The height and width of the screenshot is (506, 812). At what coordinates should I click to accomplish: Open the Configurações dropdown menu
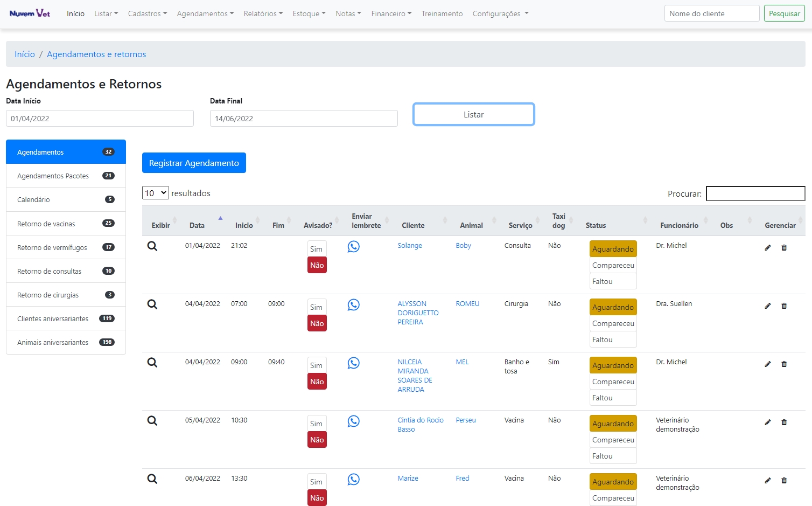pyautogui.click(x=500, y=13)
